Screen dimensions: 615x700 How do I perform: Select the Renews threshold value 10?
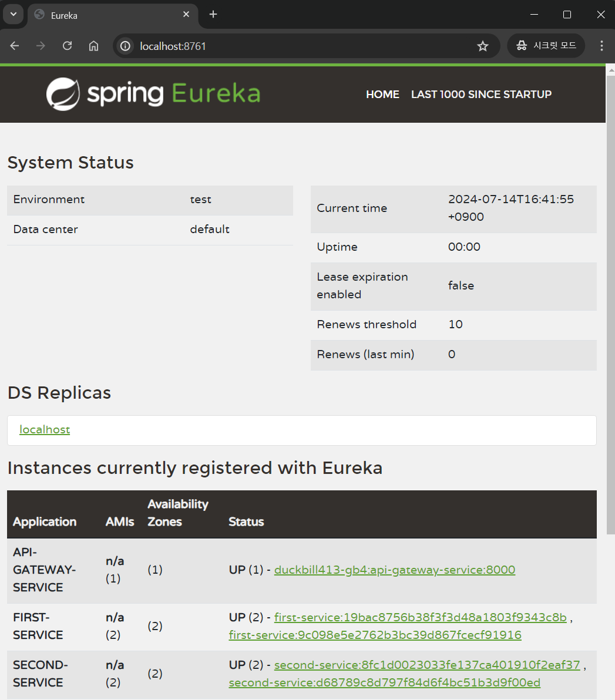coord(455,325)
